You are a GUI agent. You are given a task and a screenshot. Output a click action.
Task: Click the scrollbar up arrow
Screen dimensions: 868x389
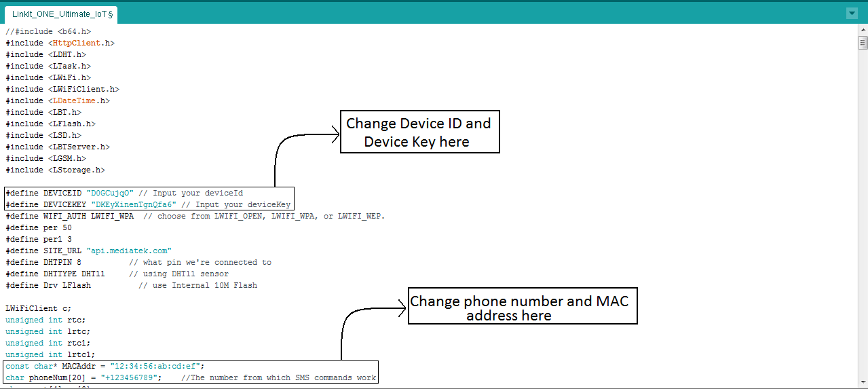pos(863,31)
